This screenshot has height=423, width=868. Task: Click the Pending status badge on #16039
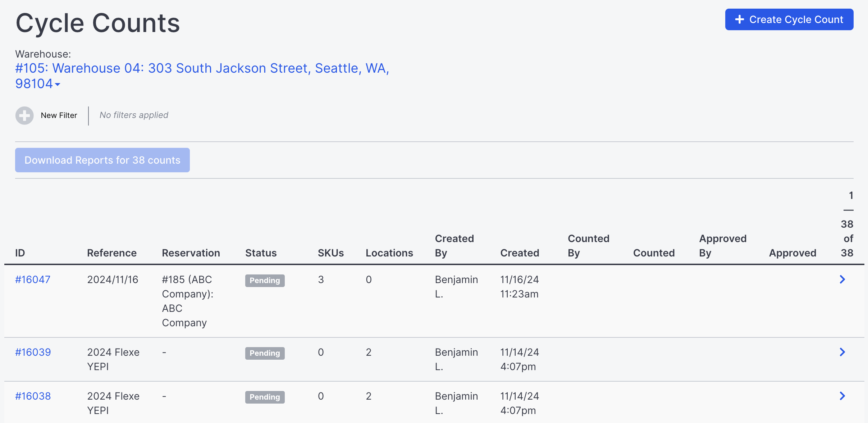coord(264,353)
